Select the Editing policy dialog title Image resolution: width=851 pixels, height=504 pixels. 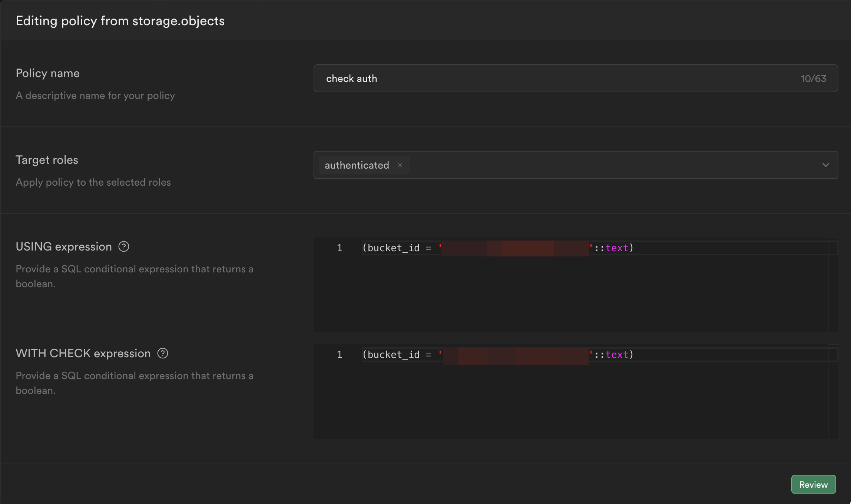coord(120,21)
